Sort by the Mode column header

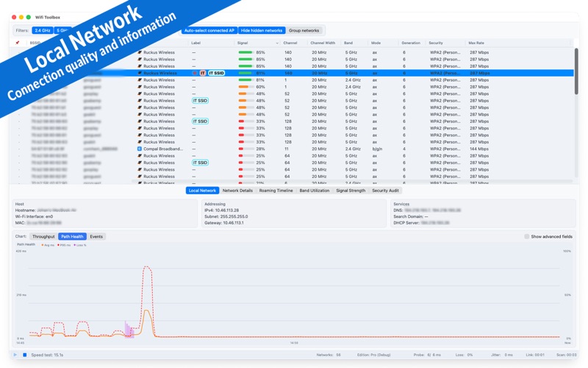(376, 43)
